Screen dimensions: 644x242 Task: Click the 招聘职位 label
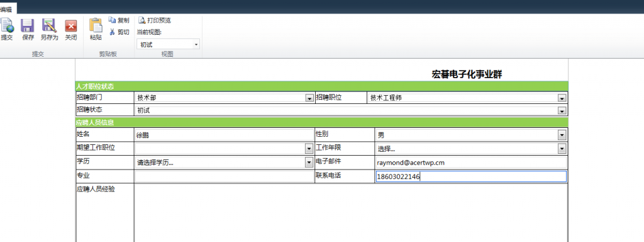click(328, 98)
